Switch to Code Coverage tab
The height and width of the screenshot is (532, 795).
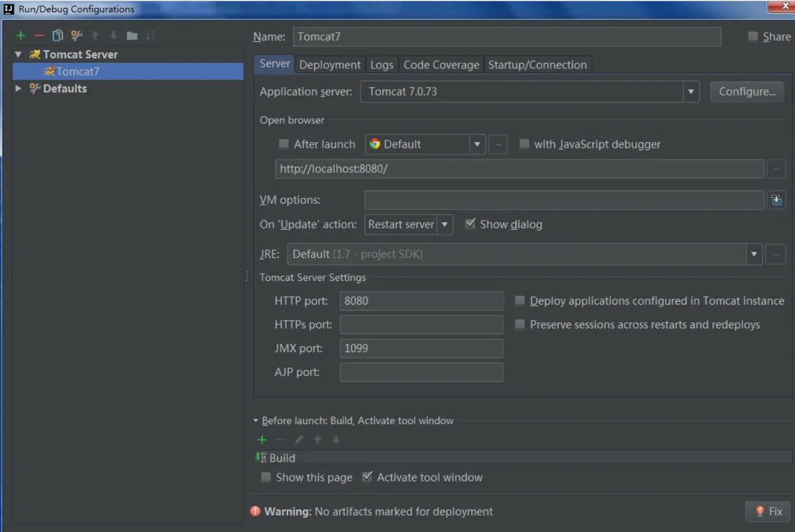(x=441, y=65)
